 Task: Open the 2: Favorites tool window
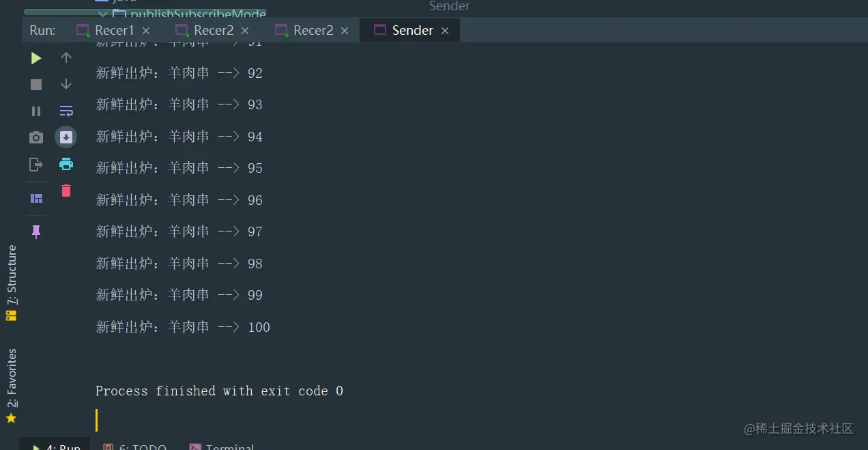tap(11, 386)
